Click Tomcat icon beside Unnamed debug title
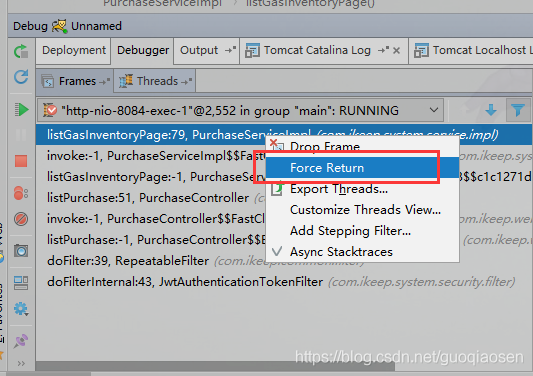The height and width of the screenshot is (376, 533). [59, 26]
